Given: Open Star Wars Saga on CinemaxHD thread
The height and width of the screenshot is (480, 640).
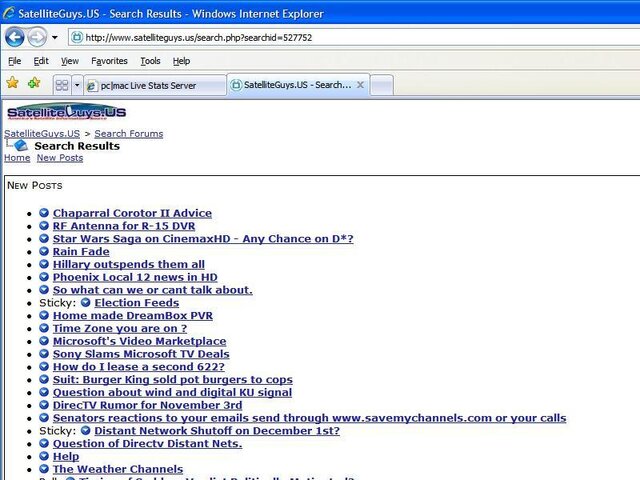Looking at the screenshot, I should point(203,239).
